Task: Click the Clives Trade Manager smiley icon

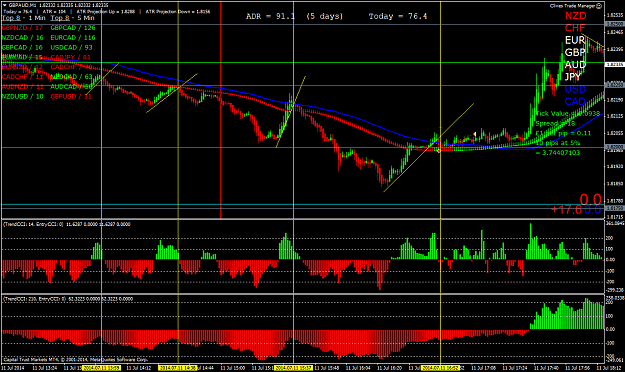Action: click(x=599, y=6)
